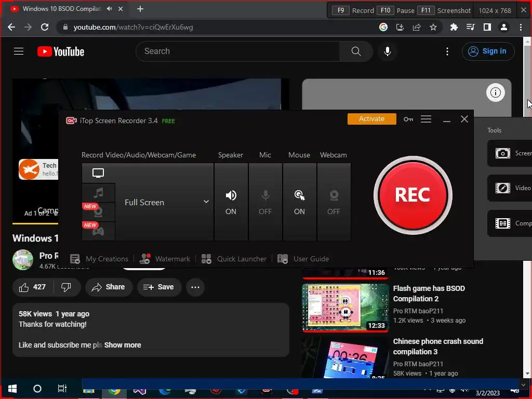Toggle the Webcam OFF setting
This screenshot has width=532, height=399.
(x=334, y=202)
